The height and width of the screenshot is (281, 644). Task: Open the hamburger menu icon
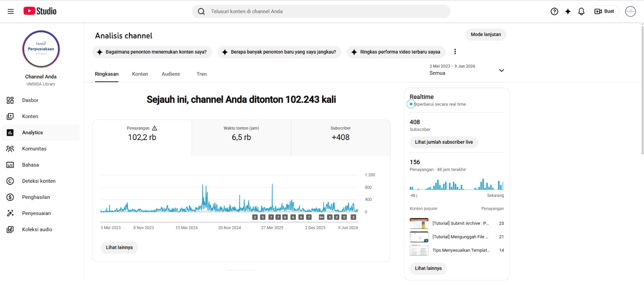[11, 11]
